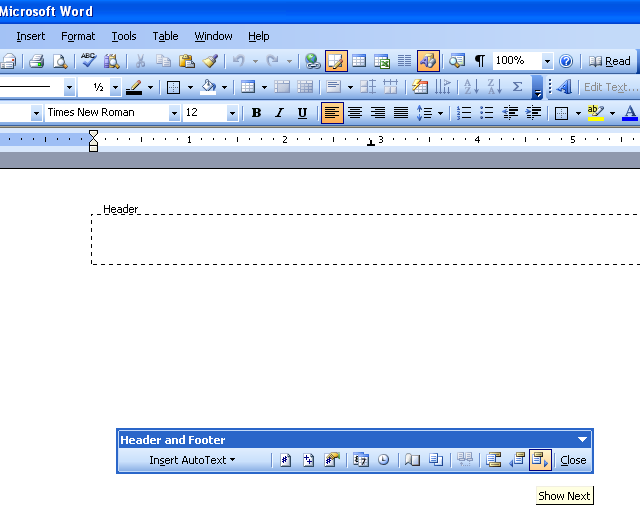Click the Insert Hyperlink globe icon
This screenshot has height=529, width=640.
pyautogui.click(x=313, y=61)
